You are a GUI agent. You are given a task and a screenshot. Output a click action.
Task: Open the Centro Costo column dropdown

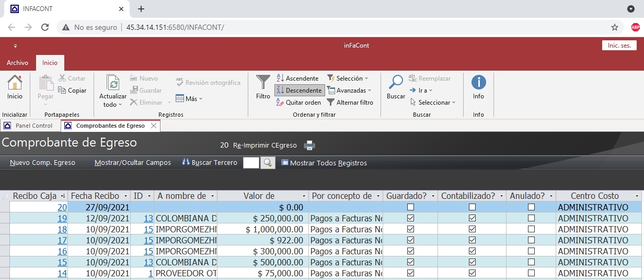pos(637,196)
